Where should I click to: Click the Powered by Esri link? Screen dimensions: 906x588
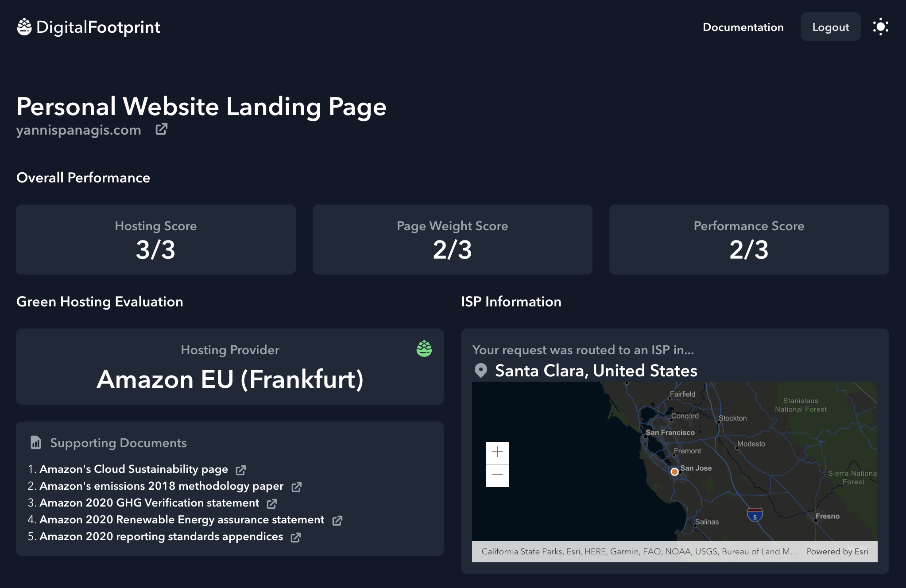pos(838,551)
